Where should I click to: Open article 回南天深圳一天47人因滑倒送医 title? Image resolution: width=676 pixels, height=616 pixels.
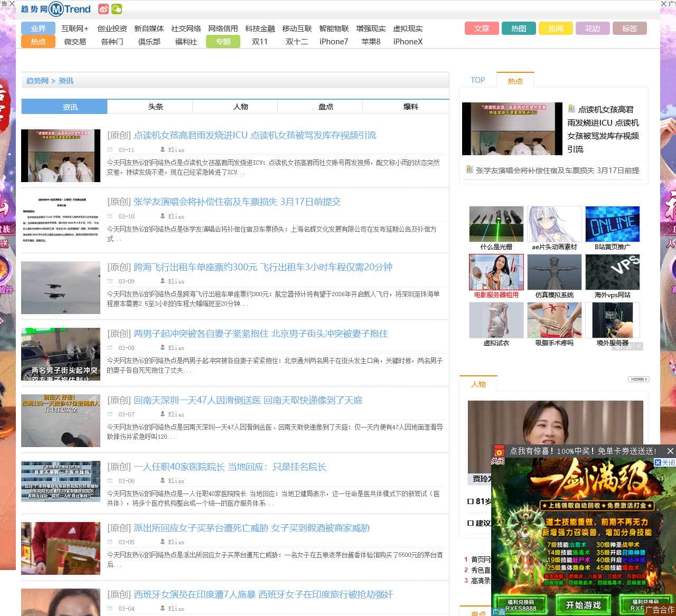(x=248, y=400)
